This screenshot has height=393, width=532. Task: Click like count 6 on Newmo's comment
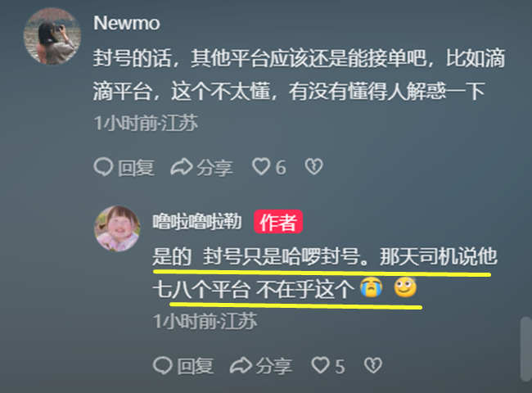pyautogui.click(x=281, y=168)
